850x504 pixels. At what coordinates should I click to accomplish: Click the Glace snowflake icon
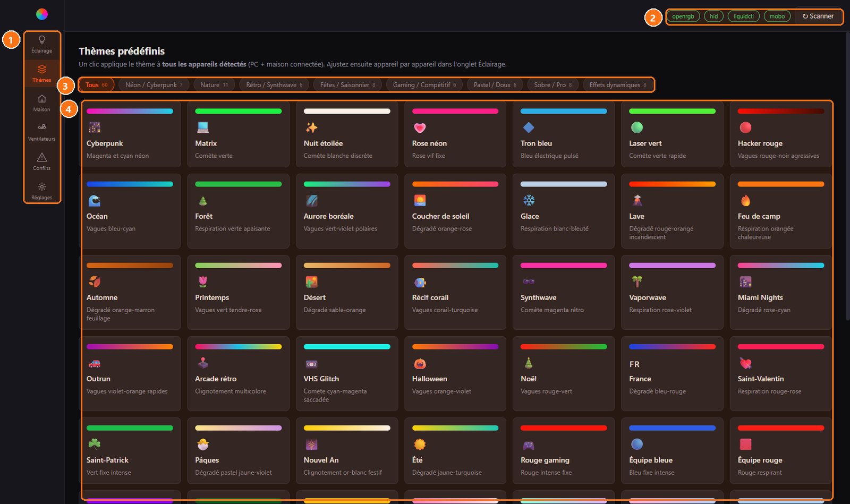(529, 200)
